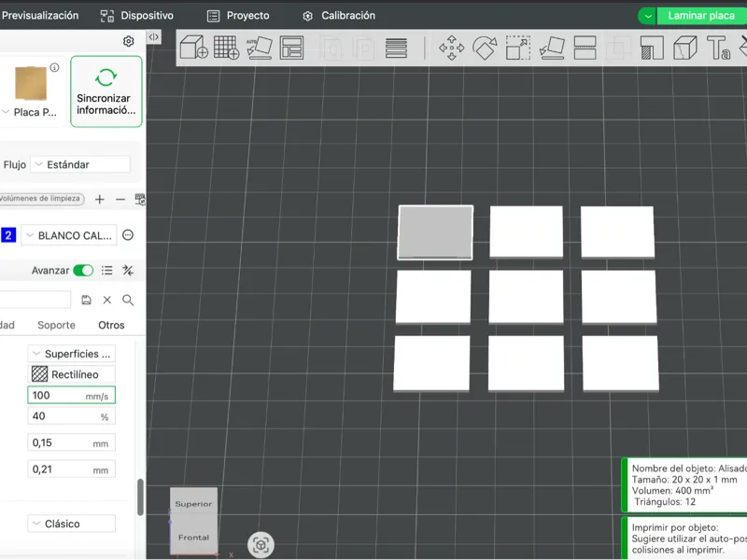
Task: Click the Laminar placa button
Action: click(x=702, y=16)
